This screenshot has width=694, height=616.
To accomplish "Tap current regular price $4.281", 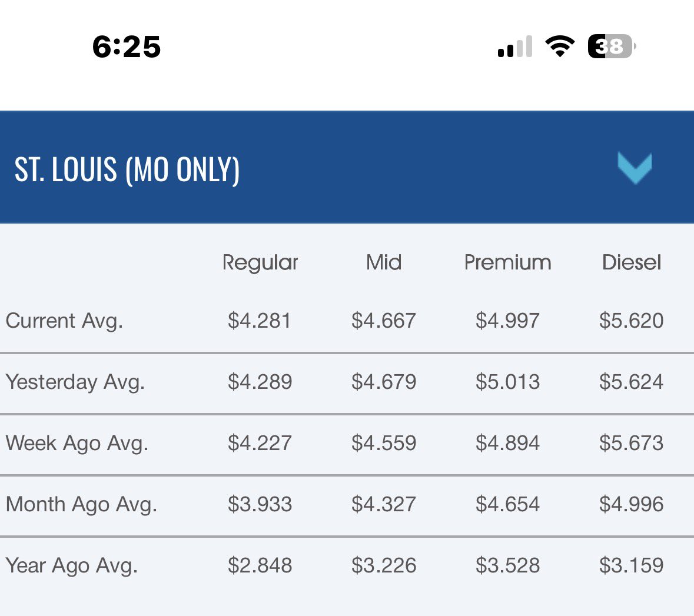I will coord(260,321).
